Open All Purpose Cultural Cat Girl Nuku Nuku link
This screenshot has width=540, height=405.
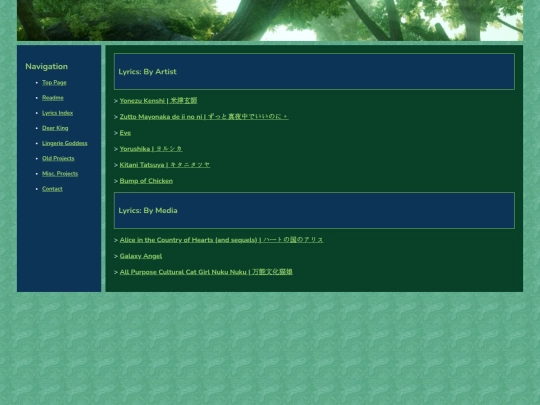(x=206, y=272)
